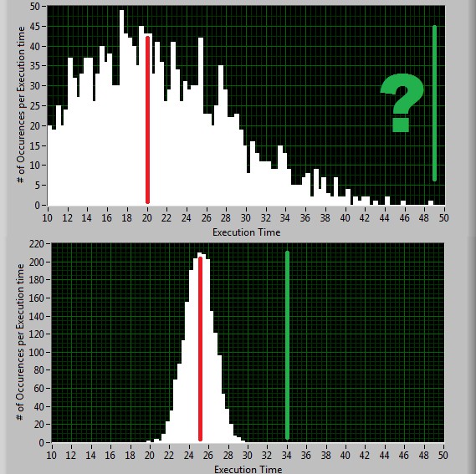This screenshot has width=476, height=474.
Task: Click X-axis tick 34 on the bottom graph
Action: [x=287, y=455]
